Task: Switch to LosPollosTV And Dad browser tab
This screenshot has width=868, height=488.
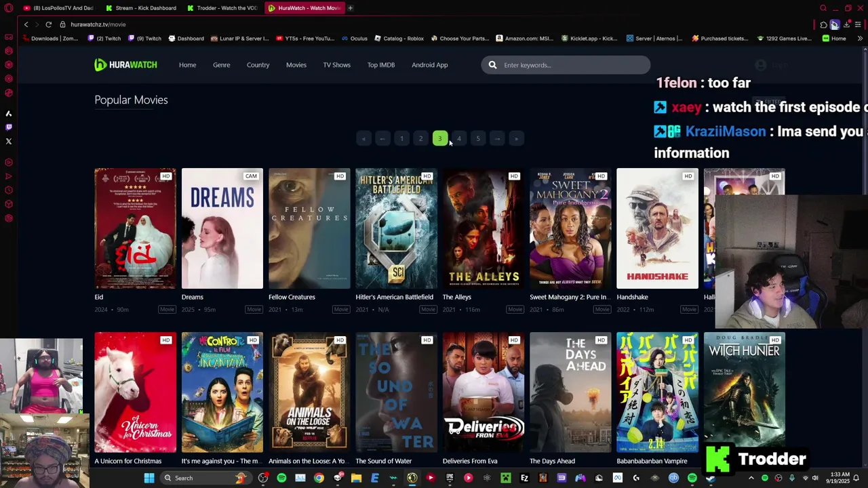Action: tap(58, 8)
